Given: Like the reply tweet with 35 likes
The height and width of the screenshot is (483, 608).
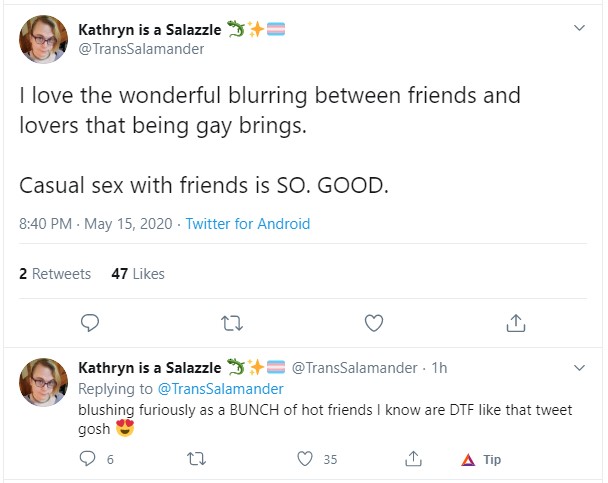Looking at the screenshot, I should coord(305,459).
